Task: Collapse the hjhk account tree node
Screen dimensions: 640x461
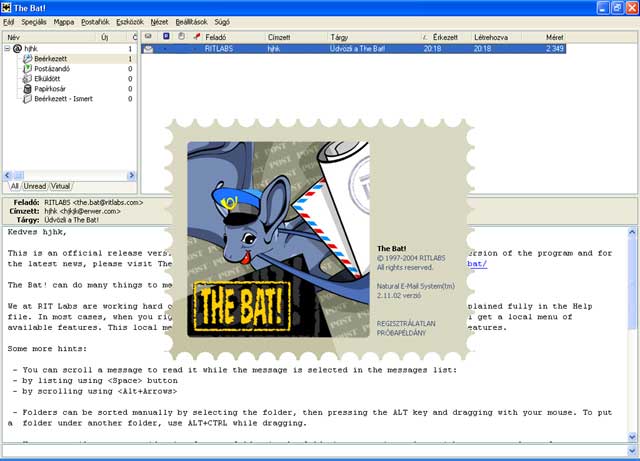Action: pos(7,49)
